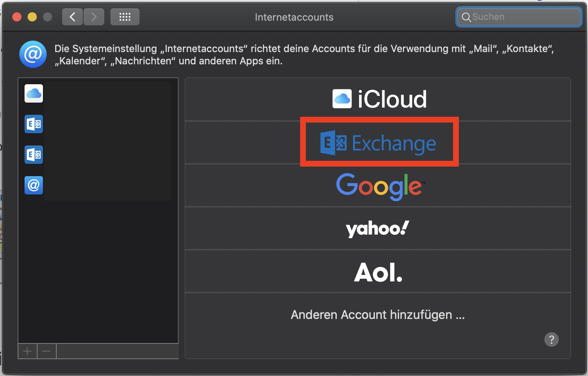Choose iCloud as account provider
The height and width of the screenshot is (376, 588).
coord(378,100)
